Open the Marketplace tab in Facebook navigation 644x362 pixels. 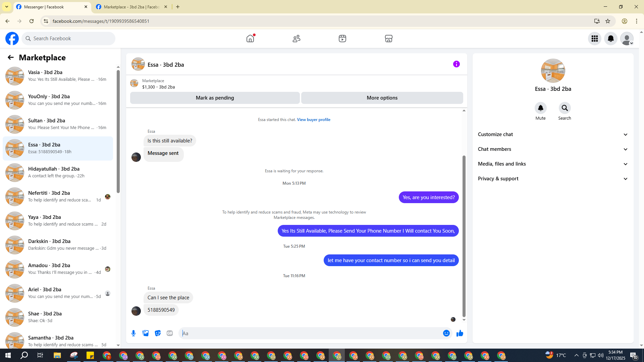388,39
